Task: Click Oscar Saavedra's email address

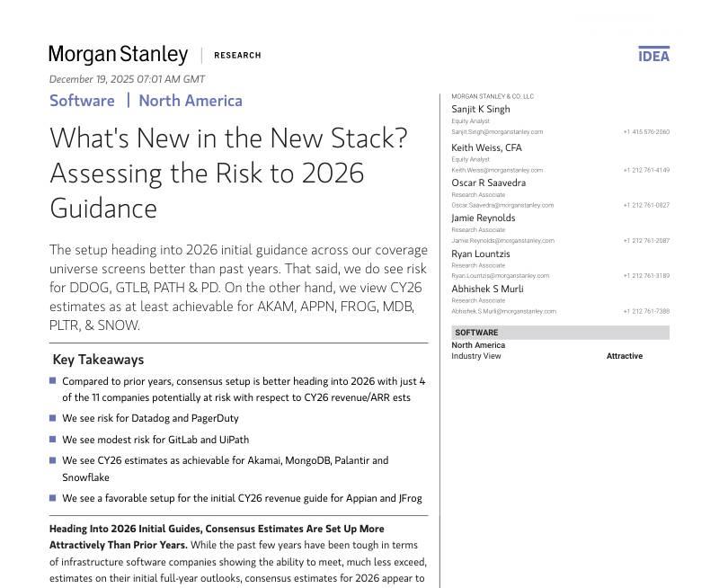Action: [x=502, y=205]
